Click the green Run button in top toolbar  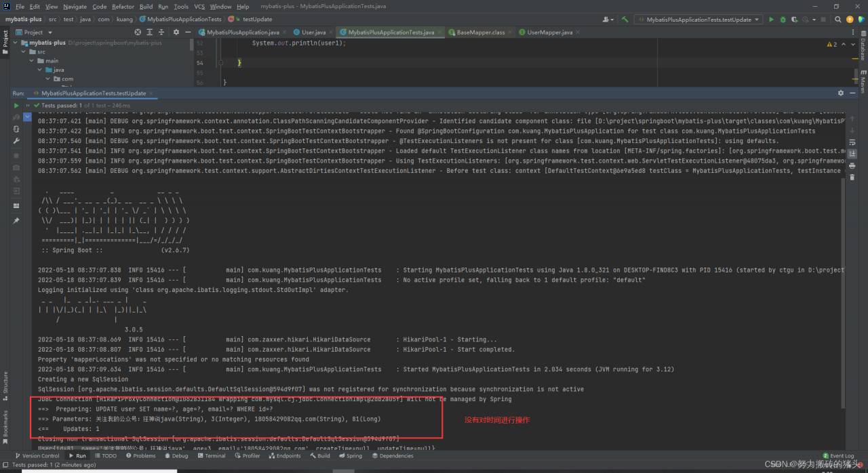[771, 20]
